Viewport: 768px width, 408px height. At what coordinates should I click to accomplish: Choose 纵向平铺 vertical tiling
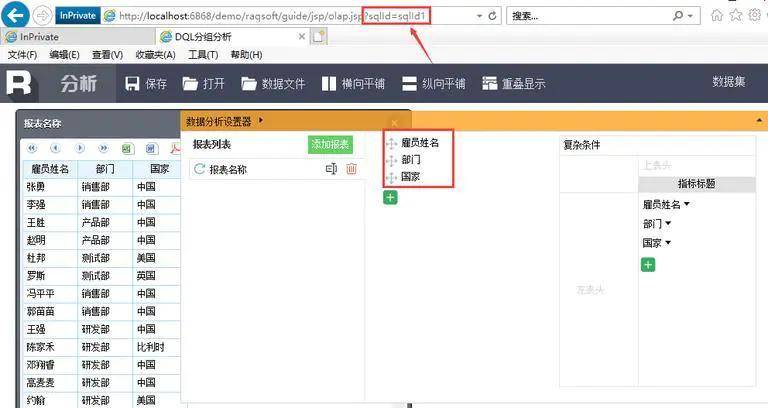point(433,83)
